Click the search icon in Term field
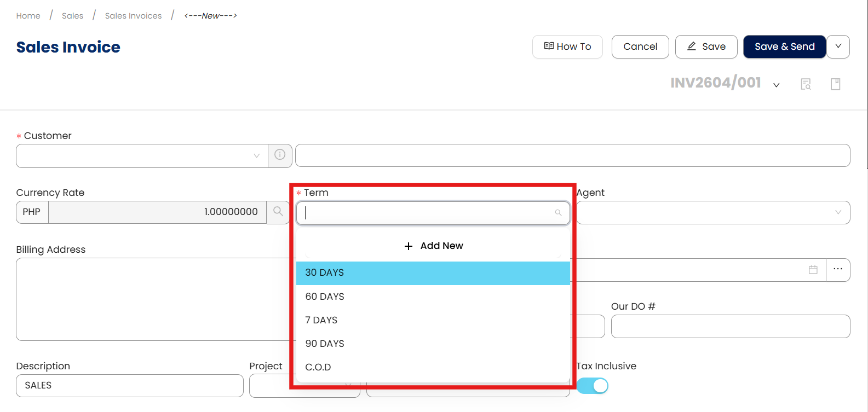The image size is (868, 412). coord(558,213)
